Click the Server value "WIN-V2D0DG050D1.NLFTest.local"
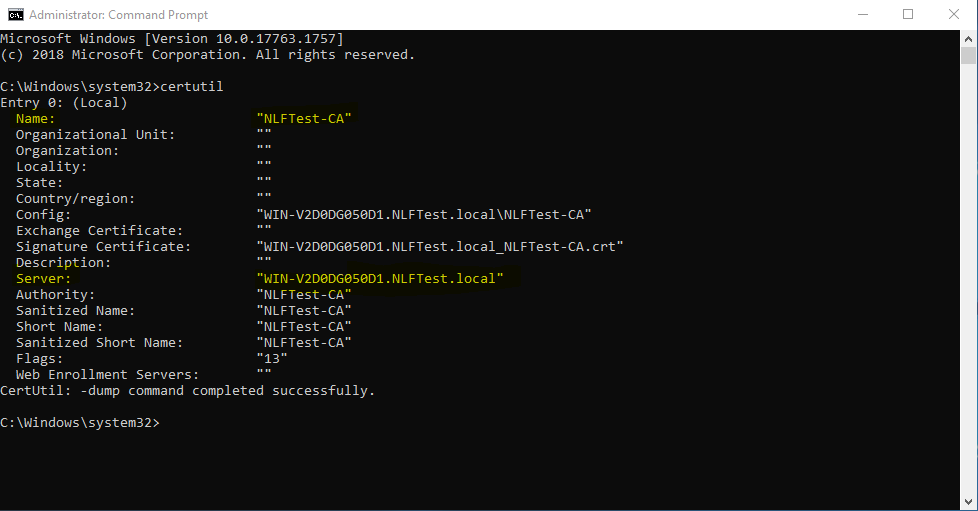 point(380,279)
